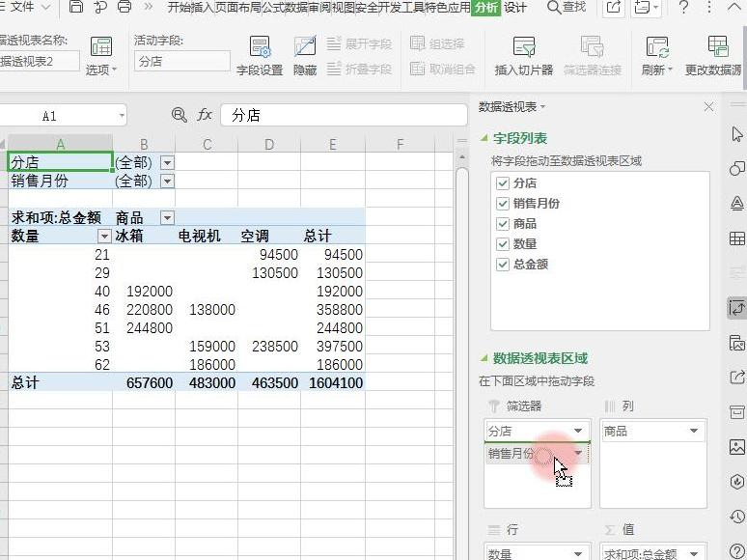Click the Refresh (刷新) icon
The image size is (747, 560).
point(657,47)
